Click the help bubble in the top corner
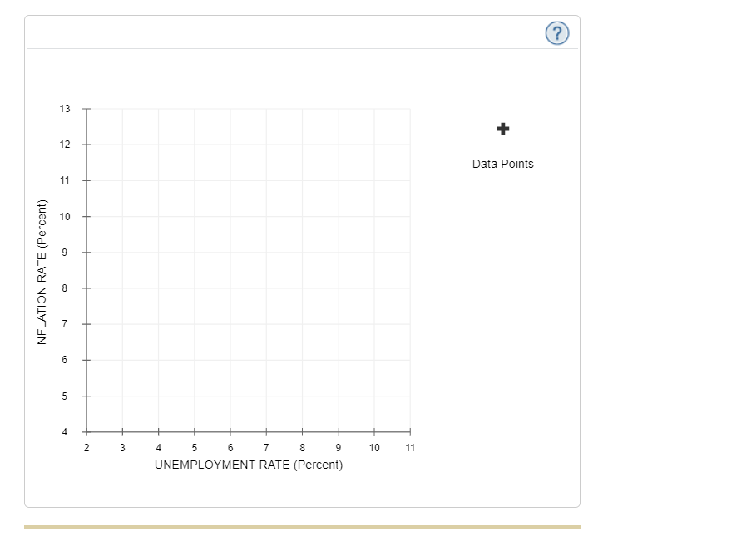 coord(556,32)
